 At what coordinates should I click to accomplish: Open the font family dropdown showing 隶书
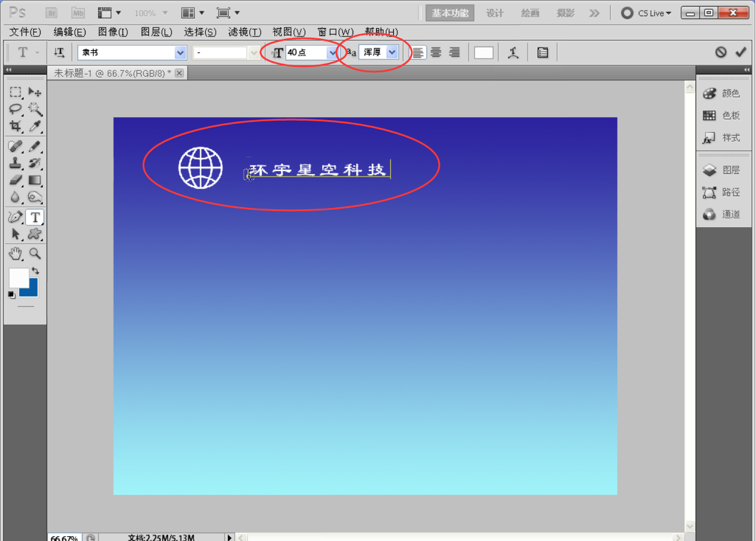tap(180, 53)
